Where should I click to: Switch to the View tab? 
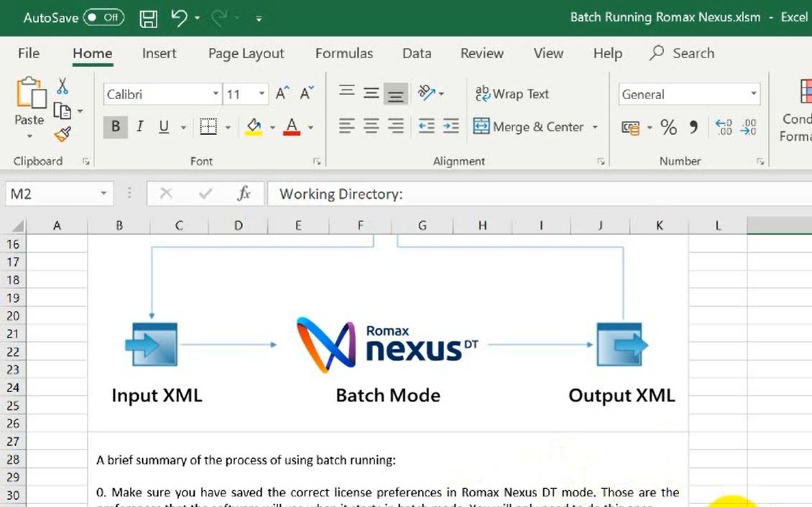point(548,53)
